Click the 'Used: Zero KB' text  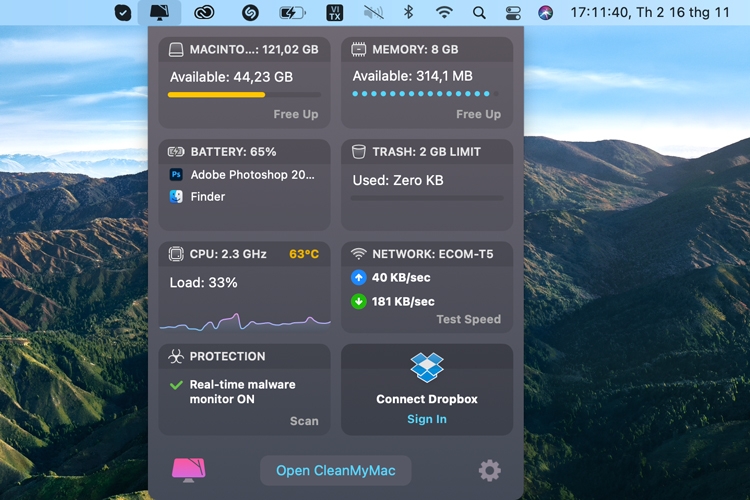tap(398, 180)
